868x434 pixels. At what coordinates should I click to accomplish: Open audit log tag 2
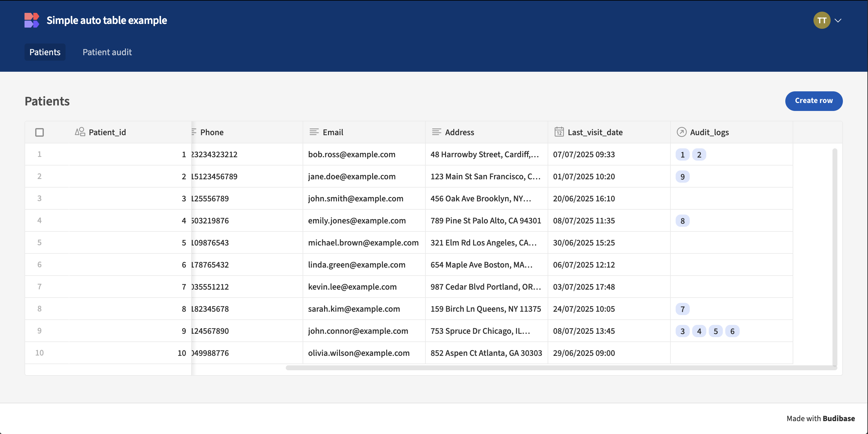[699, 154]
